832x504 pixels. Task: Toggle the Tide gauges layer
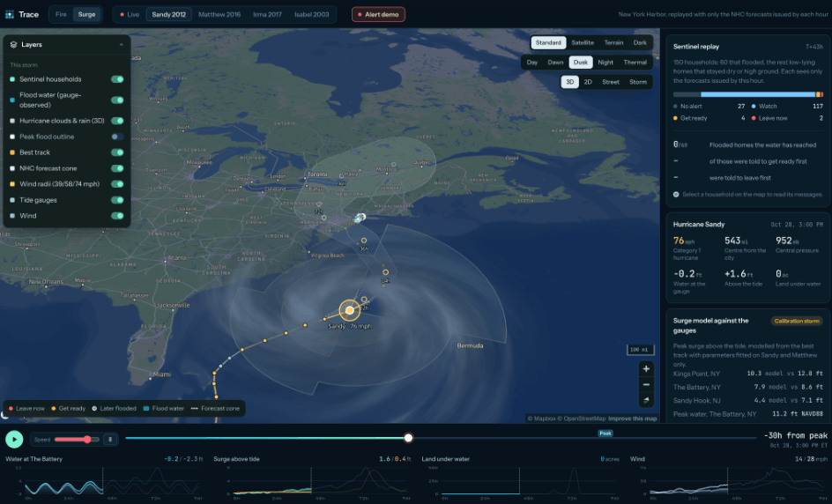(117, 200)
